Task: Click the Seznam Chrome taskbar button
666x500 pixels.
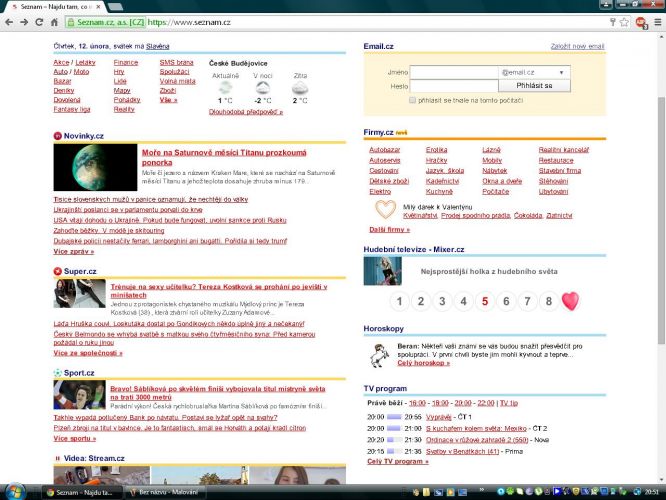Action: click(x=82, y=492)
